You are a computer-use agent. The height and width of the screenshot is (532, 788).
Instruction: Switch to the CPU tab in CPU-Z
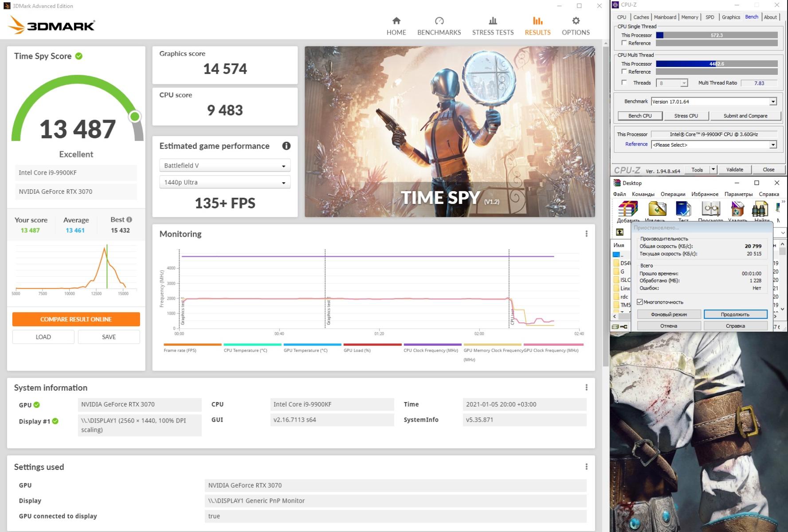pos(622,17)
